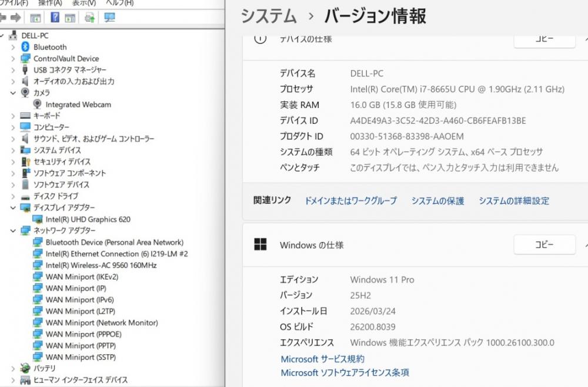Select the DELL-PC root computer icon
The width and height of the screenshot is (588, 387).
pos(13,35)
